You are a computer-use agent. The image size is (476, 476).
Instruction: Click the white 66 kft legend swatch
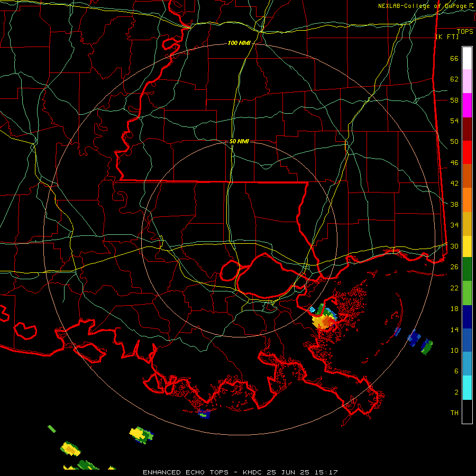coord(467,58)
